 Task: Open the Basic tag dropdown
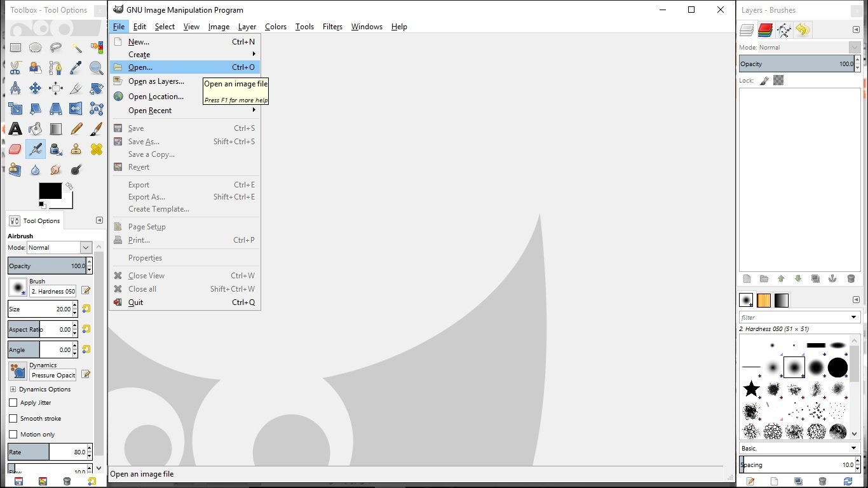pos(799,449)
